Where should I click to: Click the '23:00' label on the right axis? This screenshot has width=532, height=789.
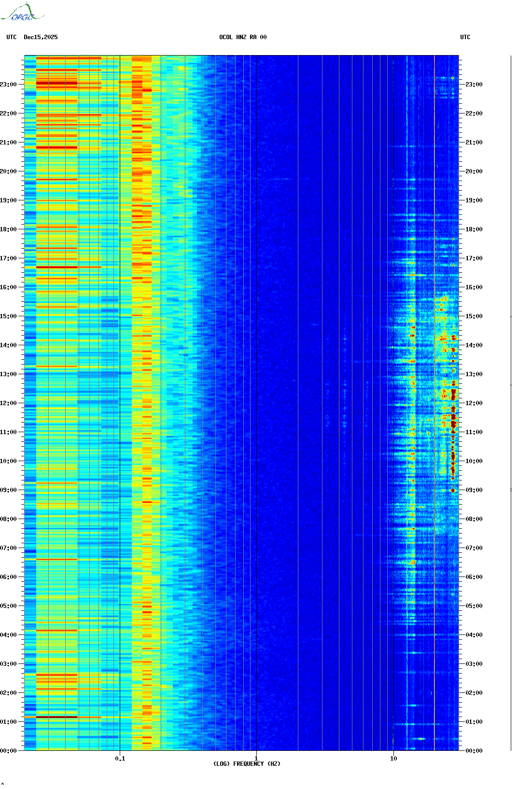(474, 85)
